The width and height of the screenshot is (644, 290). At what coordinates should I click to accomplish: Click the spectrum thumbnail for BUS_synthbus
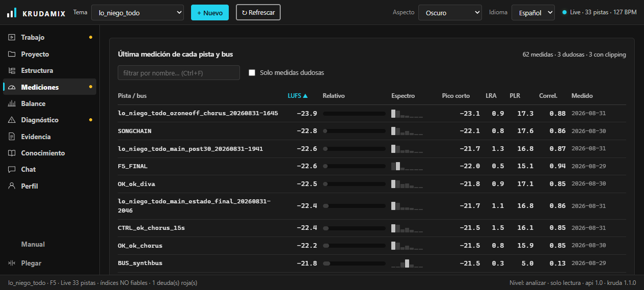pyautogui.click(x=407, y=263)
